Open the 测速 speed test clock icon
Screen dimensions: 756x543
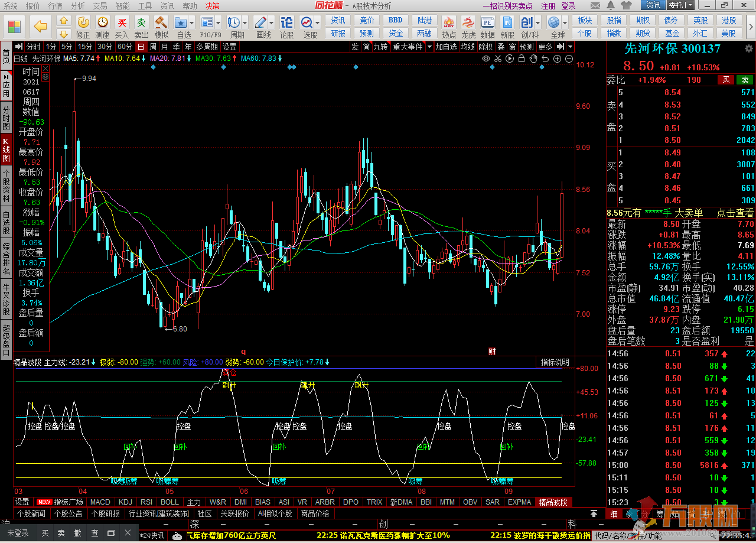tap(103, 22)
